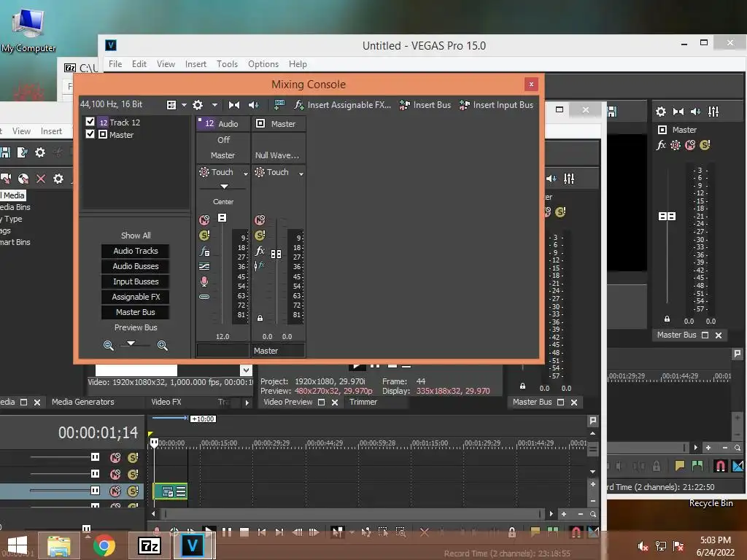Click the pan slider above Center label
This screenshot has width=747, height=560.
[224, 187]
